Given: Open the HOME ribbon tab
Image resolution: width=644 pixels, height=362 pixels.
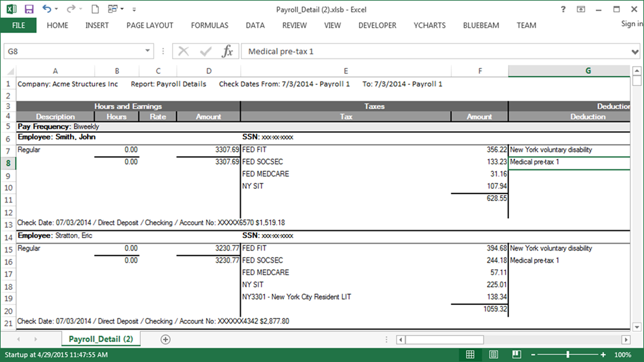Looking at the screenshot, I should pos(58,25).
